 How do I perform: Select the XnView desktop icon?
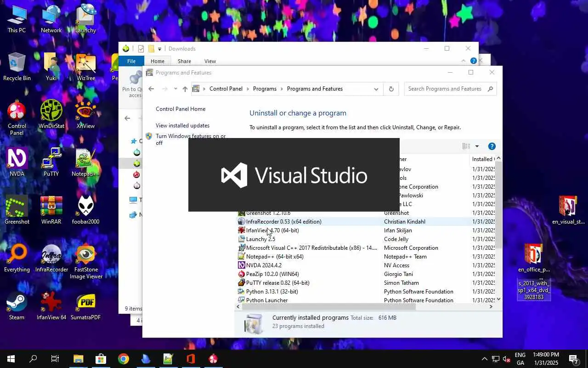pos(85,115)
